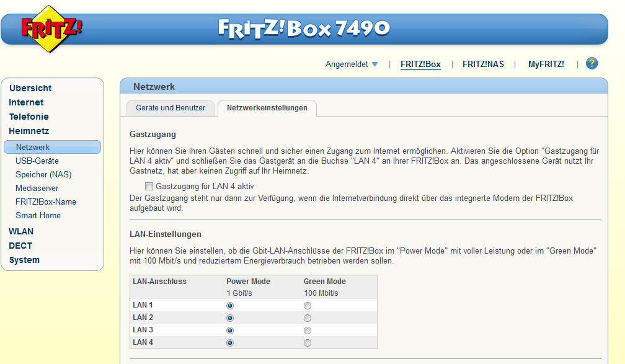Open Mediaserver submenu entry
The width and height of the screenshot is (625, 364).
click(37, 188)
